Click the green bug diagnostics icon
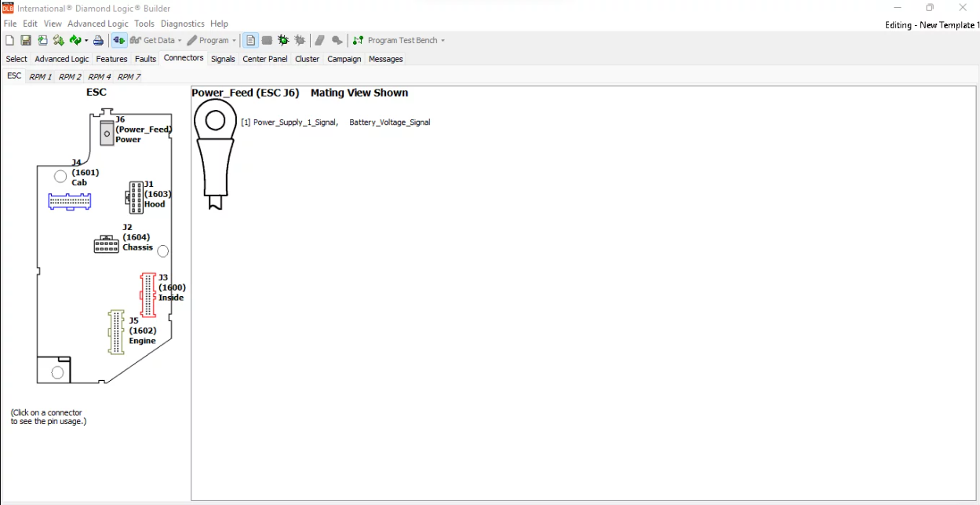This screenshot has width=980, height=505. pyautogui.click(x=283, y=40)
